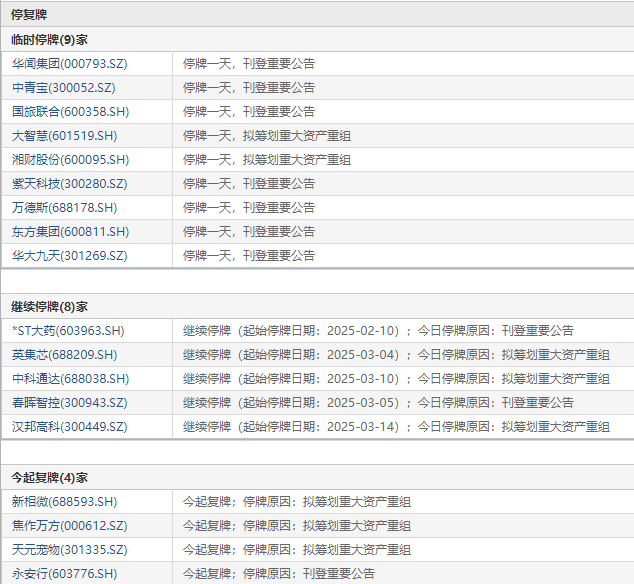Open 国旅联合(600358.SH) stock link
The height and width of the screenshot is (584, 634).
[70, 112]
